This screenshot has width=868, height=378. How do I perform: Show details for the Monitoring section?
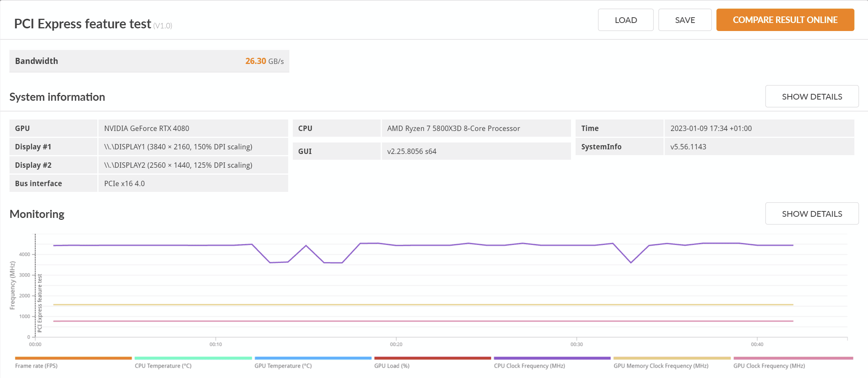pyautogui.click(x=812, y=214)
